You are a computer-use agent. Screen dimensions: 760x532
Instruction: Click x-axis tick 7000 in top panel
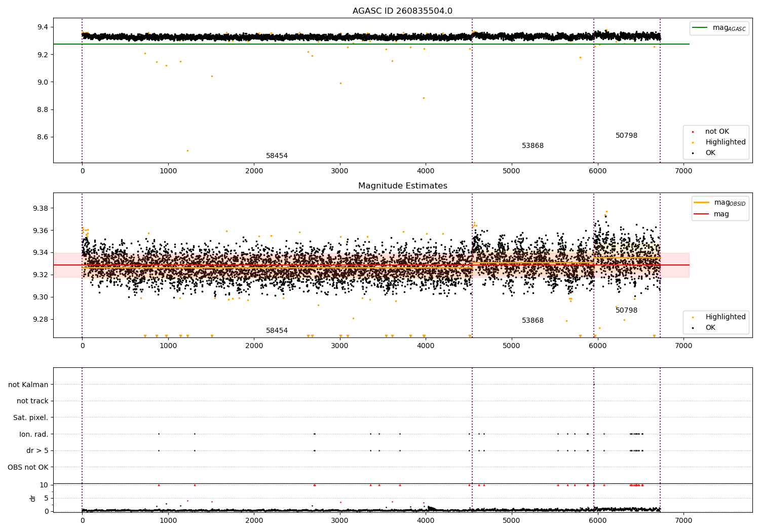pyautogui.click(x=683, y=172)
